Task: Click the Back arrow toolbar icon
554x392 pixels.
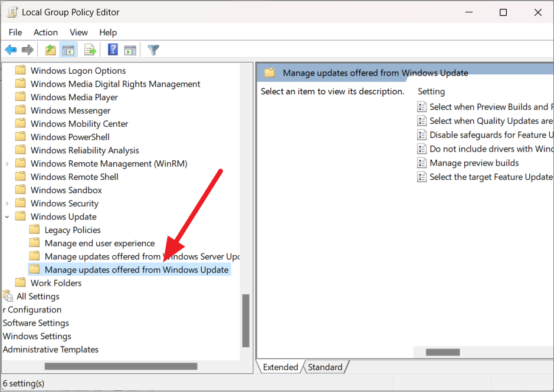Action: coord(11,50)
